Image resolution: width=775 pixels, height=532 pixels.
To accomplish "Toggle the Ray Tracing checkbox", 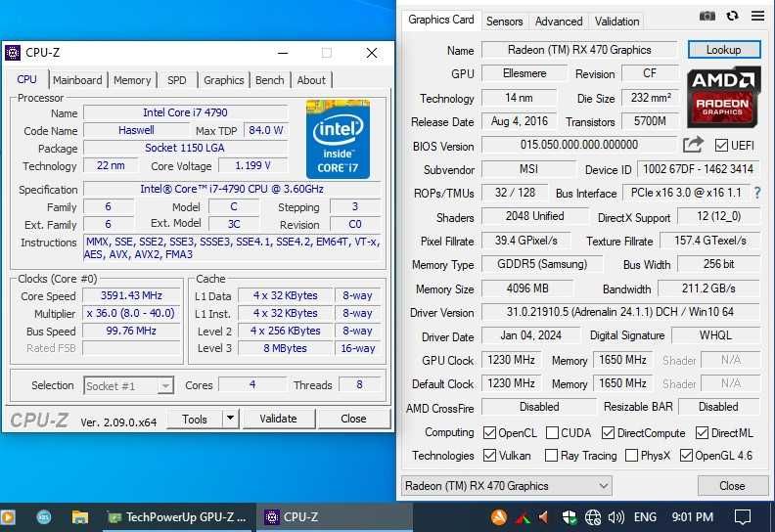I will 551,455.
